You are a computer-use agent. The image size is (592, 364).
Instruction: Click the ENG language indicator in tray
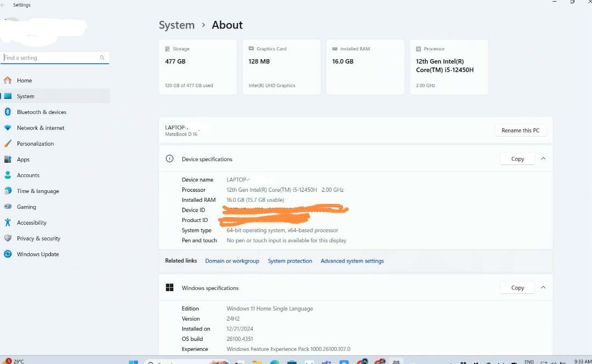click(529, 362)
